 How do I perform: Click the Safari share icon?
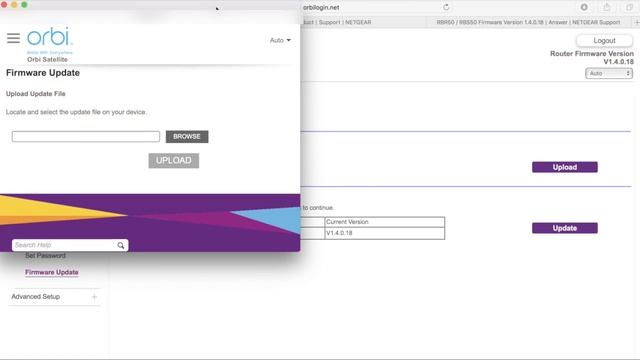tap(607, 7)
